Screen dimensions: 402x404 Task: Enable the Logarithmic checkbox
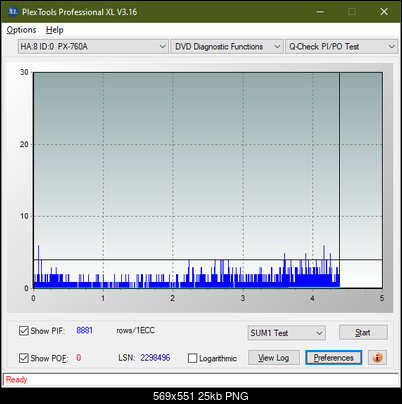(192, 358)
